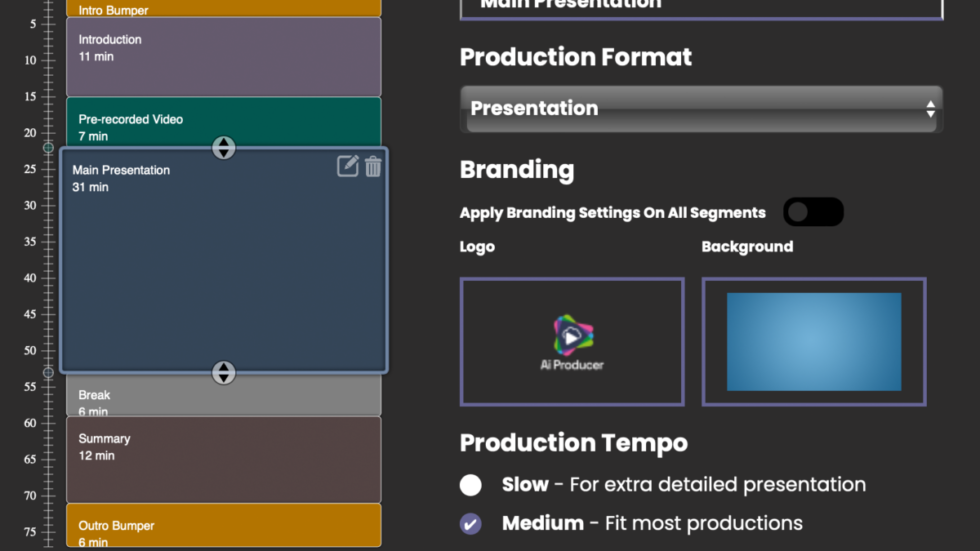Select the Pre-recorded Video segment
Image resolution: width=980 pixels, height=551 pixels.
coord(223,118)
